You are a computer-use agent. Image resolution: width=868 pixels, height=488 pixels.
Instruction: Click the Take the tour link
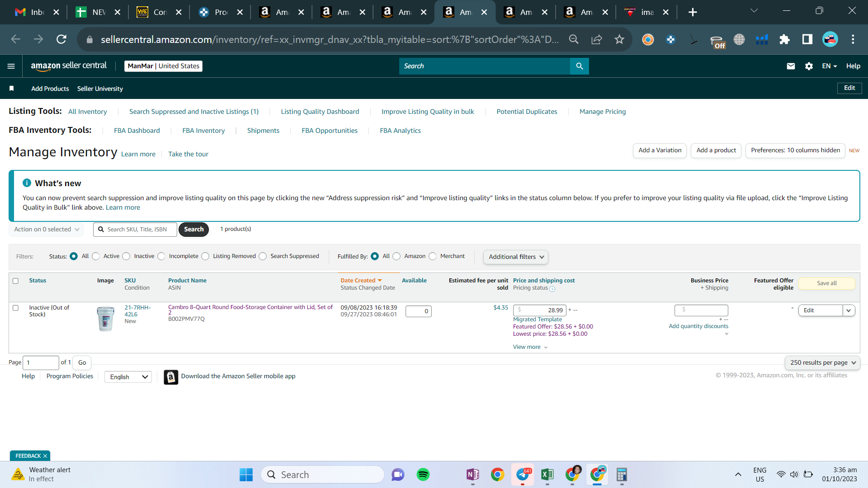tap(188, 154)
